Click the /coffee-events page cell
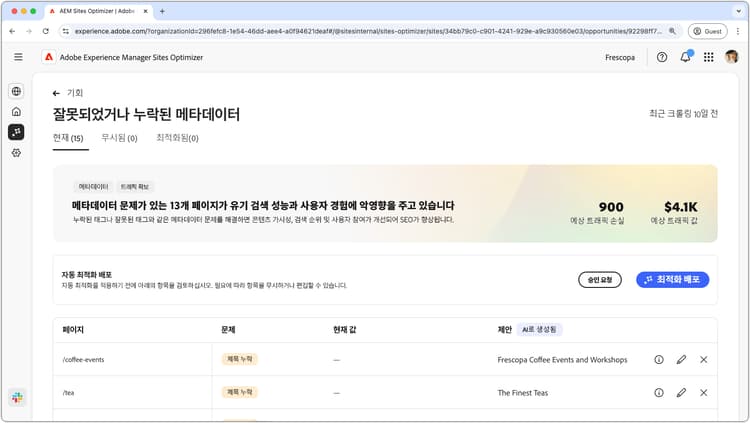The image size is (750, 423). click(84, 359)
